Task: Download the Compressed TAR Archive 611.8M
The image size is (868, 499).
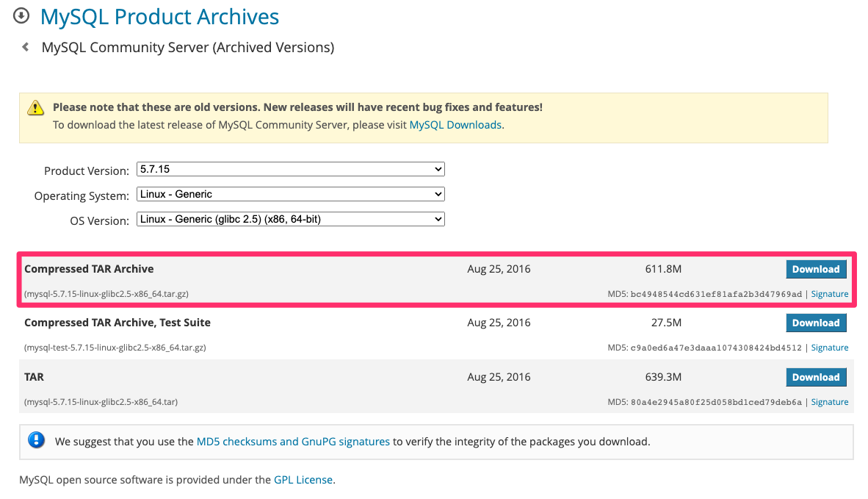Action: click(x=816, y=269)
